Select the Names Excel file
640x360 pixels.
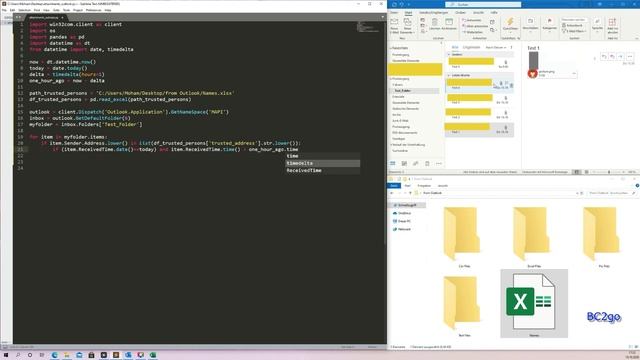click(534, 304)
